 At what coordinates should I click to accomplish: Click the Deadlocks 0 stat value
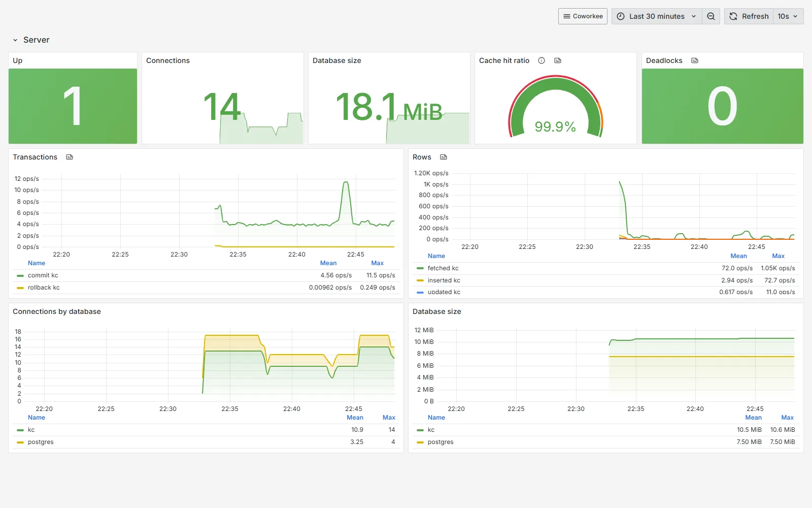pos(722,106)
